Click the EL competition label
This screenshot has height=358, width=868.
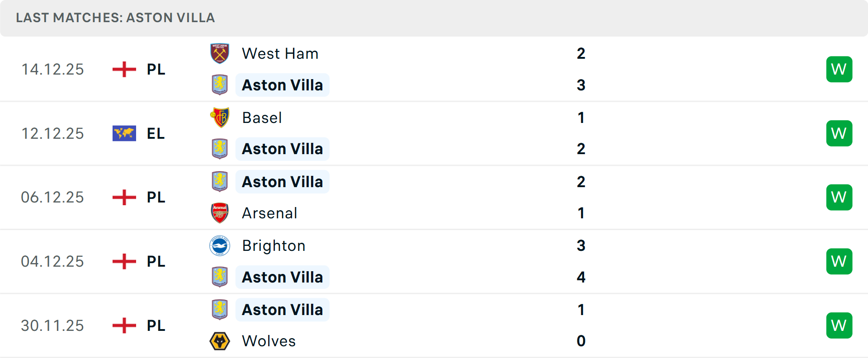coord(156,134)
